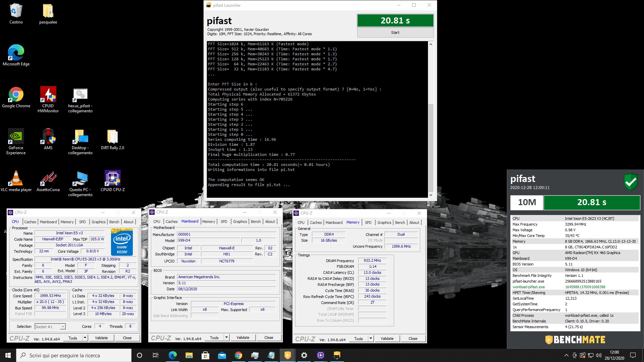Image resolution: width=644 pixels, height=362 pixels.
Task: Open Desktop - collegamento shortcut
Action: coord(80,141)
